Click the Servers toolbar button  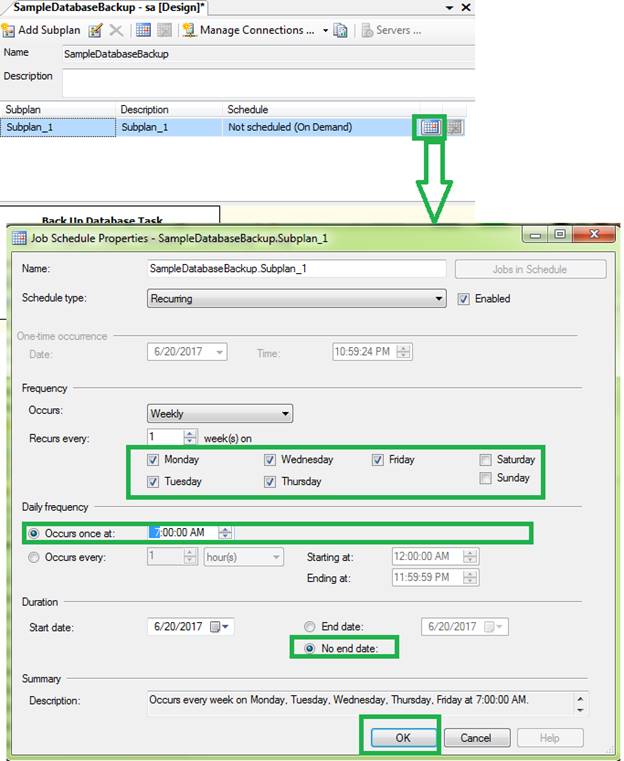[392, 30]
